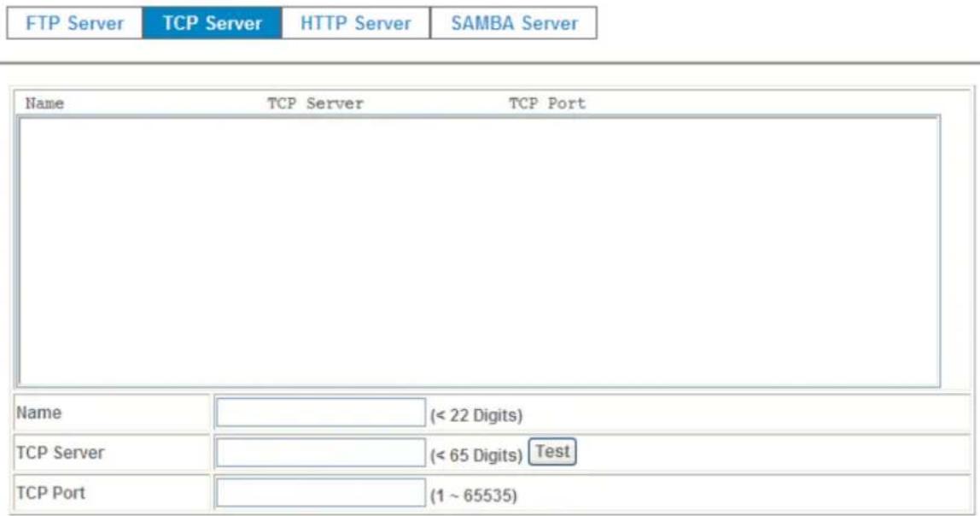Click the Name input field

321,413
